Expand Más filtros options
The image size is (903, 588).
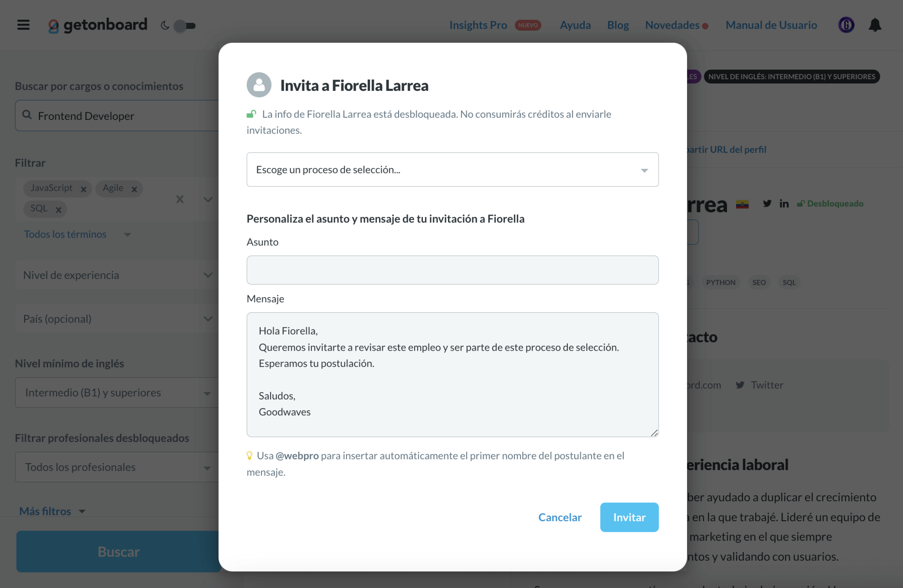[x=52, y=511]
